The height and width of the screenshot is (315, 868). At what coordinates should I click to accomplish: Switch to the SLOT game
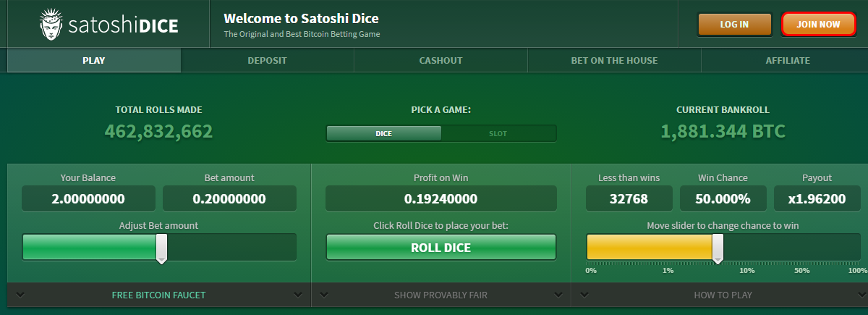(498, 133)
